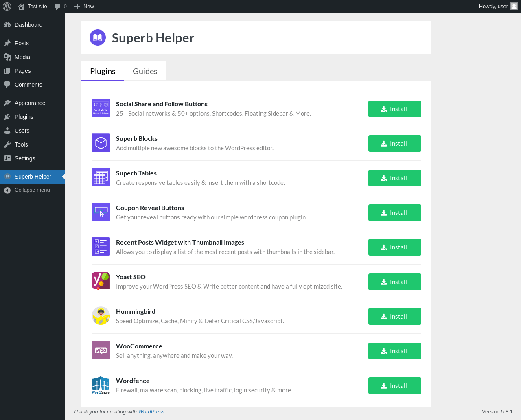Click the Superb Helper sidebar icon
This screenshot has width=521, height=420.
coord(7,177)
